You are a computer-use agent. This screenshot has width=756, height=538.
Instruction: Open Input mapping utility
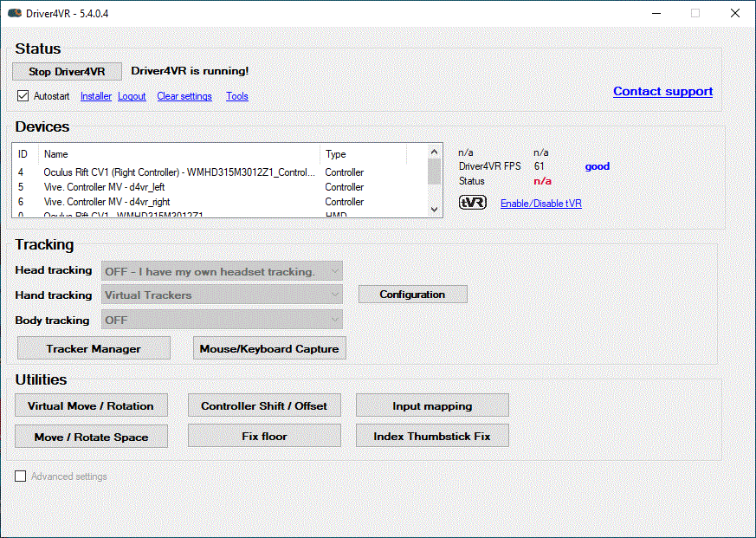432,405
